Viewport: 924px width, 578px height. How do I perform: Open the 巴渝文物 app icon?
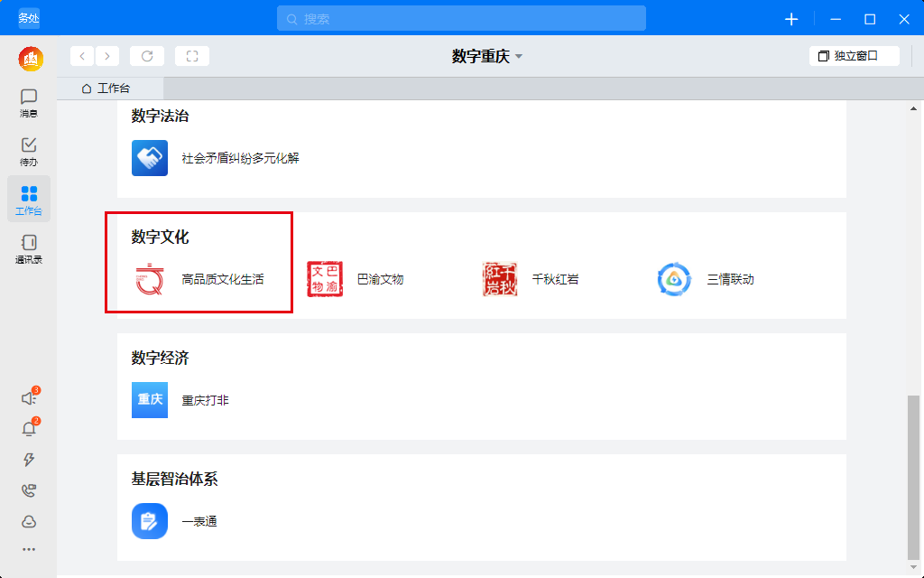click(325, 279)
